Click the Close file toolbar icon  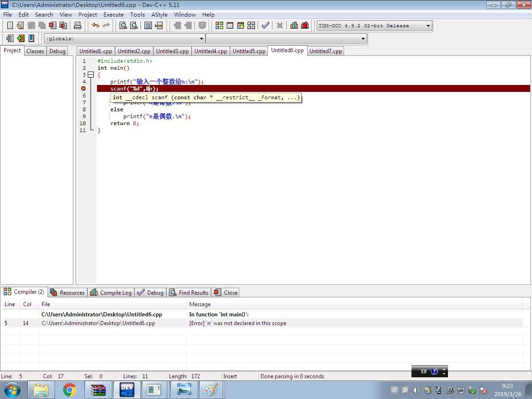tap(53, 25)
